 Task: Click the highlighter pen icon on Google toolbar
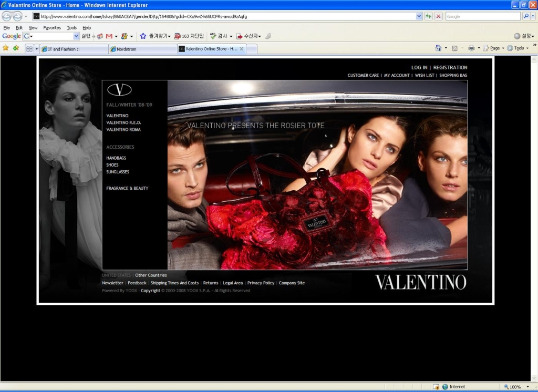point(268,36)
